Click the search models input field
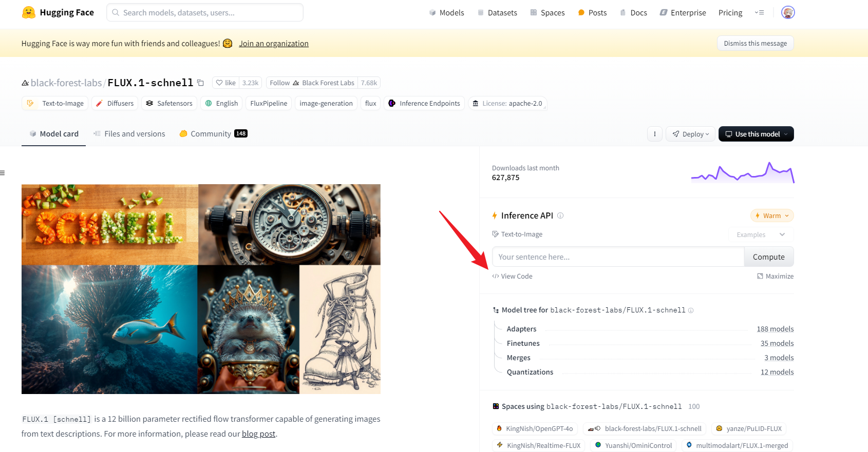Viewport: 868px width, 452px height. [205, 12]
